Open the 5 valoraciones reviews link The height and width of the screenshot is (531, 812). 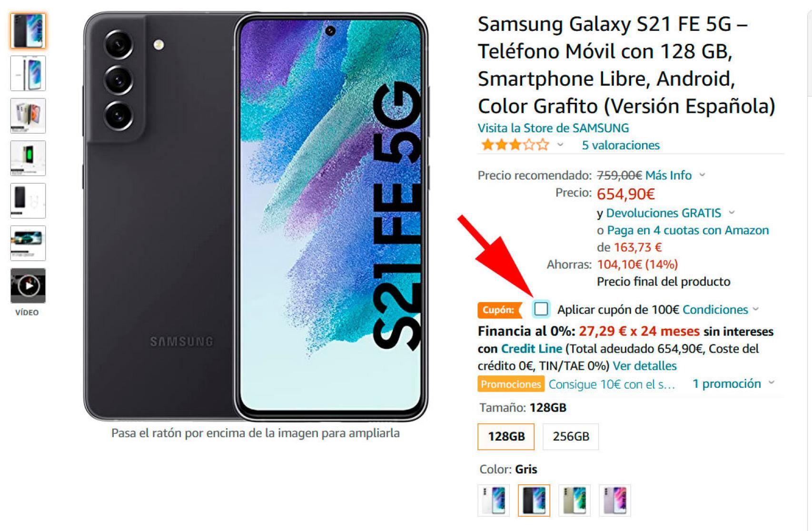pyautogui.click(x=621, y=145)
